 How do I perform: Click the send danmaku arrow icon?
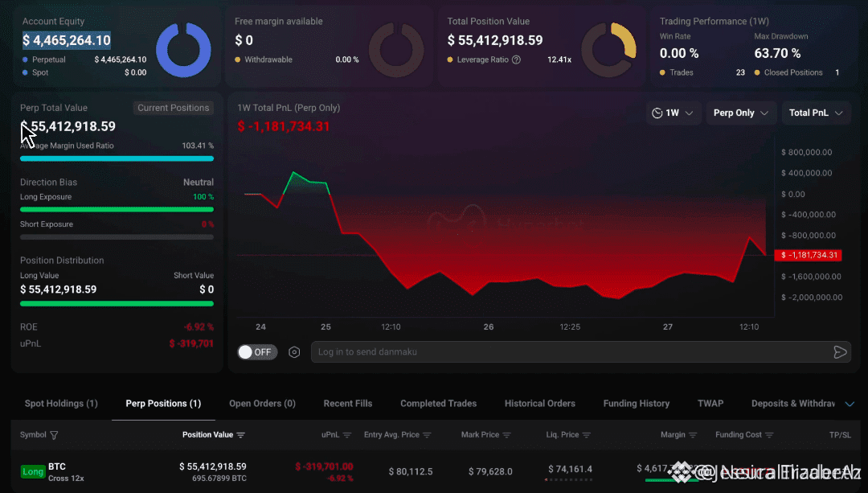pos(840,352)
